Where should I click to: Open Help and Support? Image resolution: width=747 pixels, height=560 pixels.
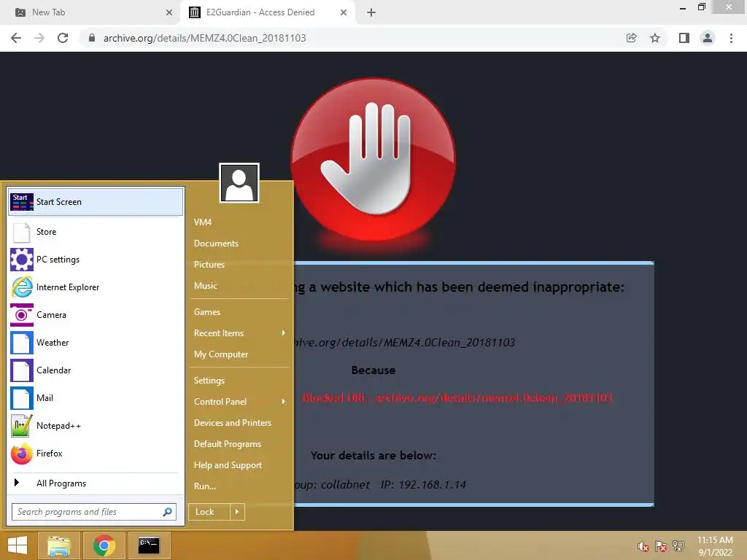pos(228,465)
